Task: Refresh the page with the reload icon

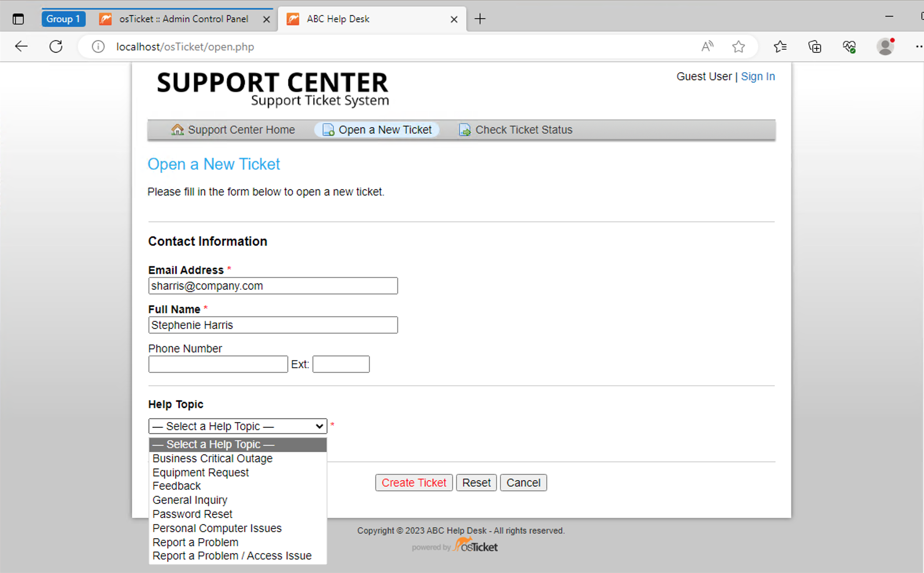Action: (56, 47)
